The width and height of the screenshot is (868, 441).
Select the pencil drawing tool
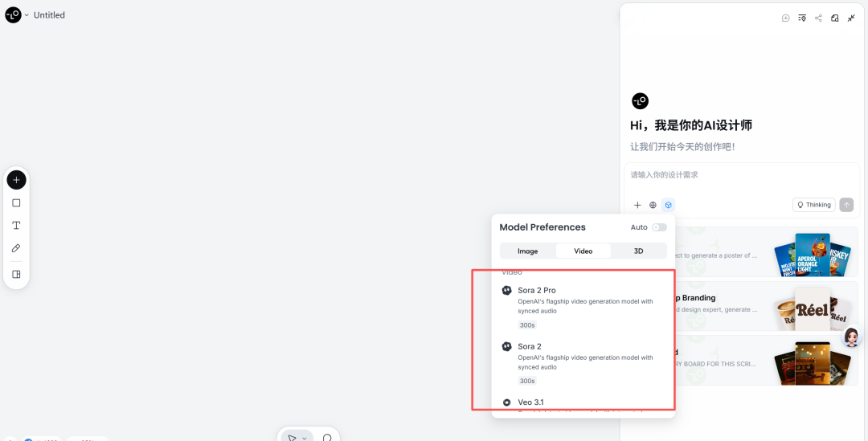(16, 249)
